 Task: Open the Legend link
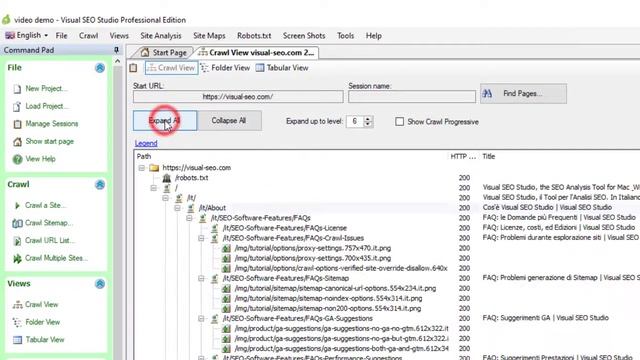(x=146, y=143)
